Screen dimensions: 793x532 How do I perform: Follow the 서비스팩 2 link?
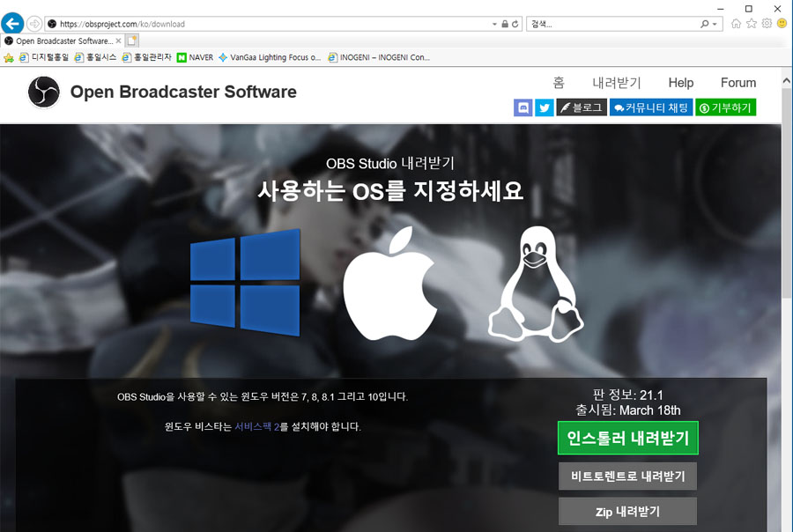point(257,426)
